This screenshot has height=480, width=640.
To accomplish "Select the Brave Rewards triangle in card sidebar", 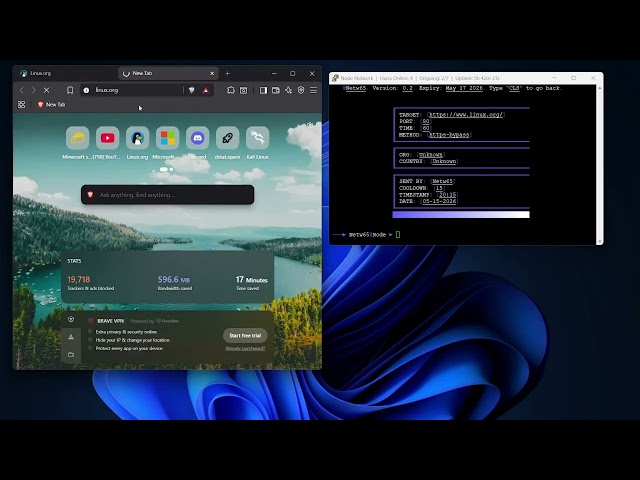I will 71,337.
